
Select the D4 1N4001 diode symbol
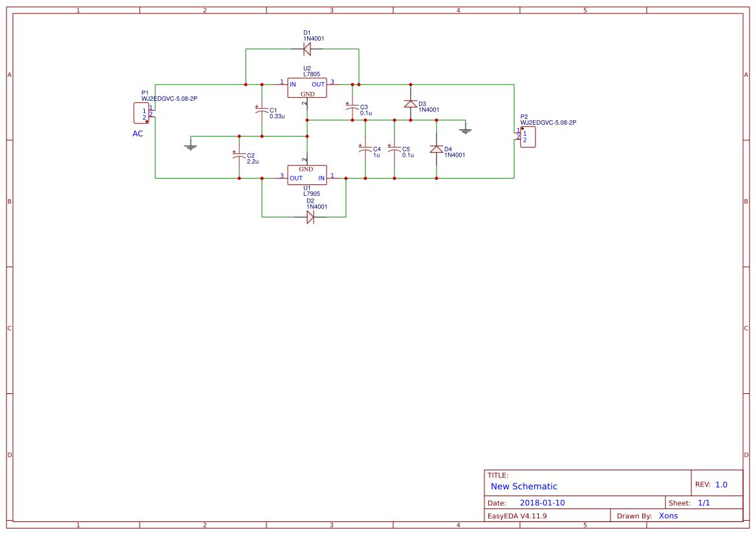[436, 150]
